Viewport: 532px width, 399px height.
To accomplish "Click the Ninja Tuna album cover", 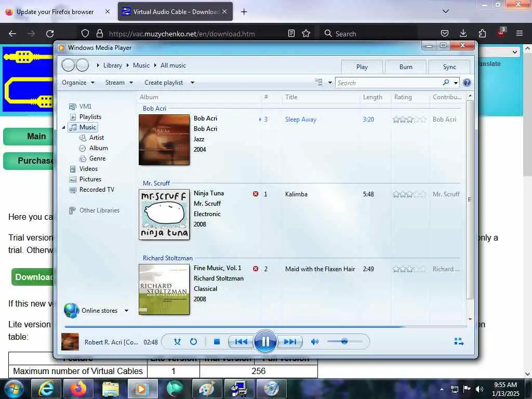I will click(164, 215).
